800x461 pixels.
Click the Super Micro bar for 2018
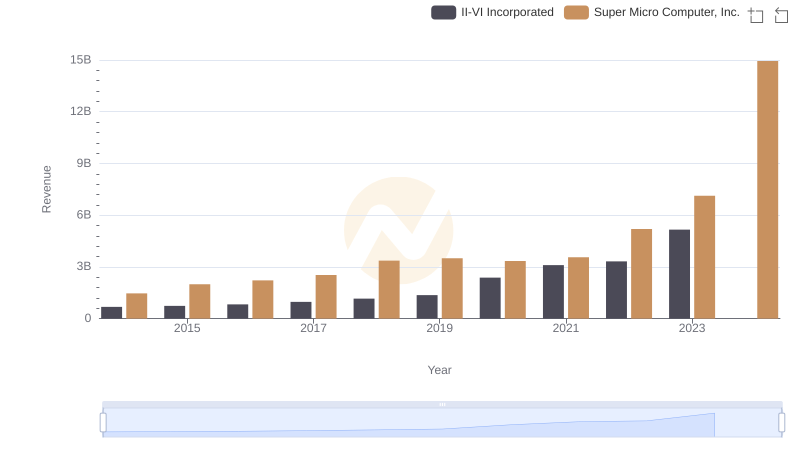point(389,290)
